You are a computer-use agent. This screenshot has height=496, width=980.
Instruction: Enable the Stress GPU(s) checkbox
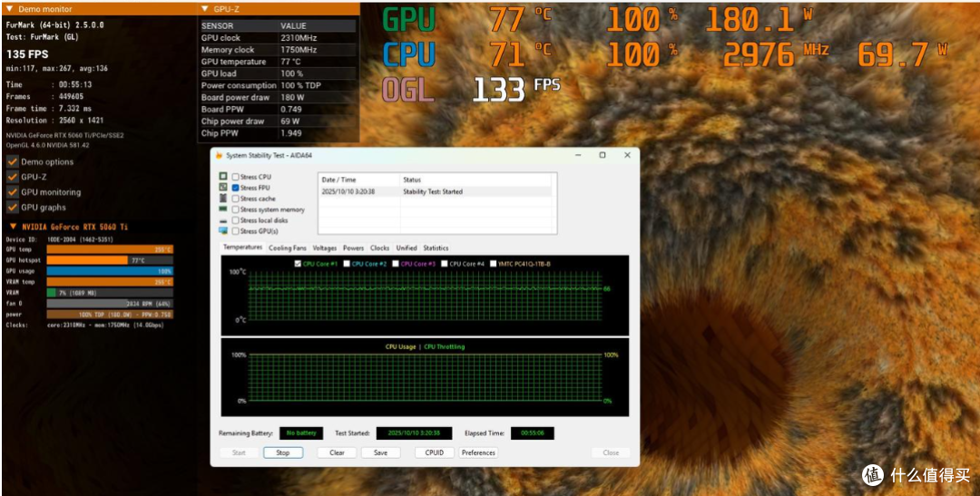(235, 232)
